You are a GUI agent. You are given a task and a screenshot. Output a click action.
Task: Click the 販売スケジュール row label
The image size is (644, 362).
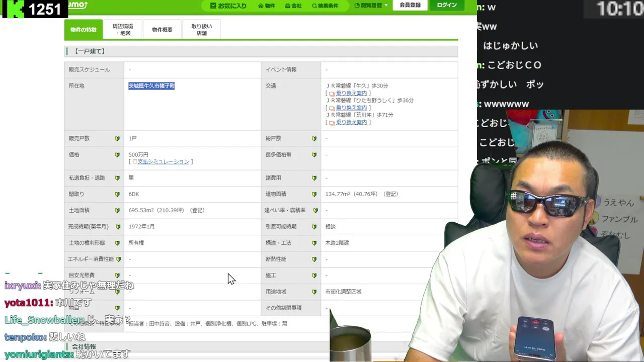click(x=90, y=70)
